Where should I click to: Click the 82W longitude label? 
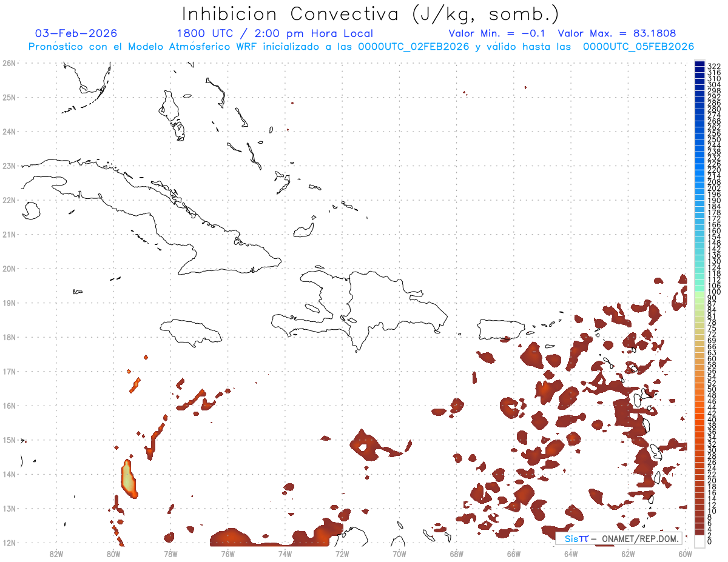pyautogui.click(x=56, y=554)
